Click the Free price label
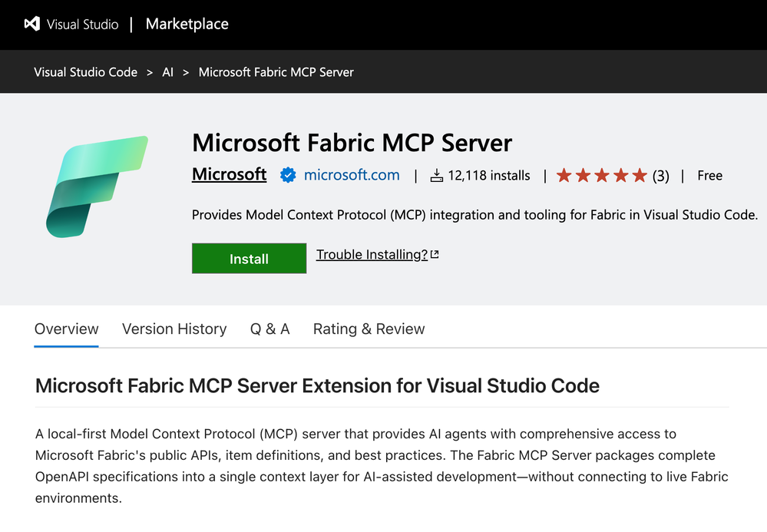This screenshot has height=532, width=767. tap(709, 176)
